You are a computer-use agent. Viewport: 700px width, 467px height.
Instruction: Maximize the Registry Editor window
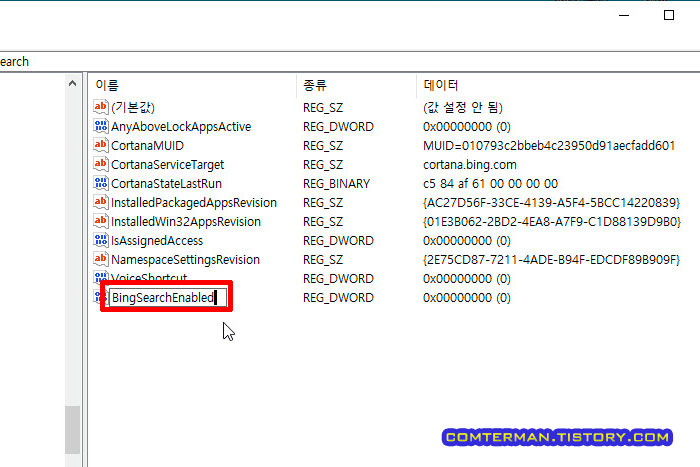tap(668, 15)
